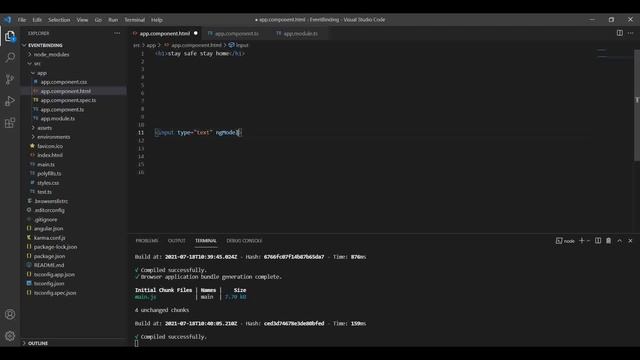Open the new terminal launch profile dropdown

point(588,241)
